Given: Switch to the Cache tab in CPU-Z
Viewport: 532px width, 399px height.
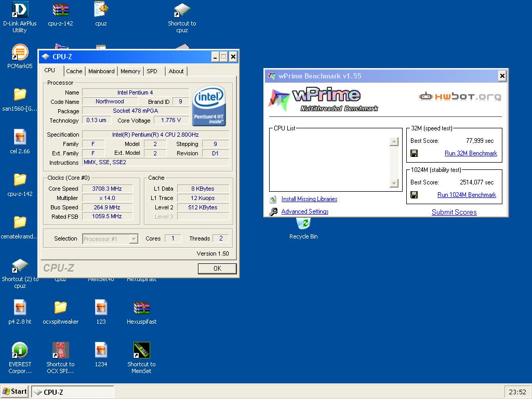Looking at the screenshot, I should coord(74,71).
